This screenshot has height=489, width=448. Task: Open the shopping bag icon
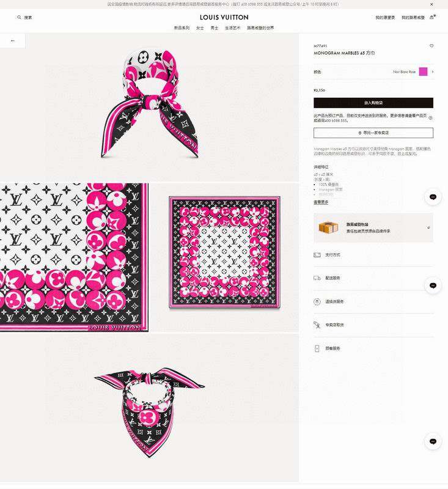click(x=432, y=17)
